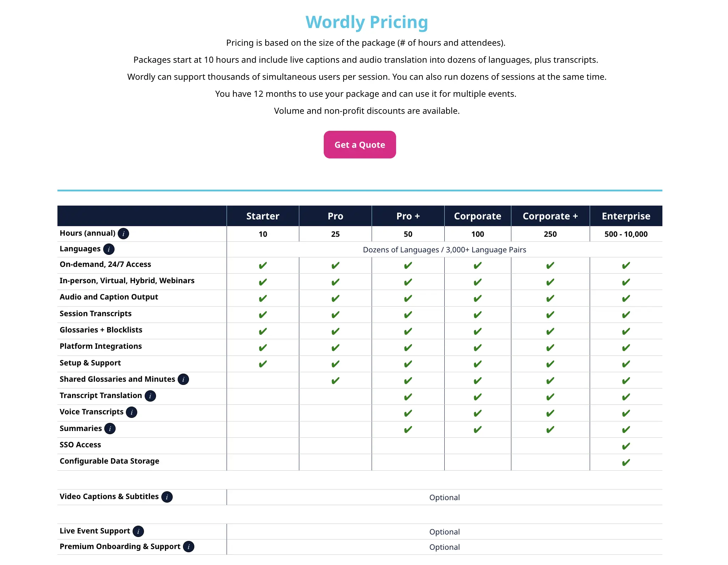The height and width of the screenshot is (565, 728).
Task: Click the Wordly Pricing heading
Action: coord(367,22)
